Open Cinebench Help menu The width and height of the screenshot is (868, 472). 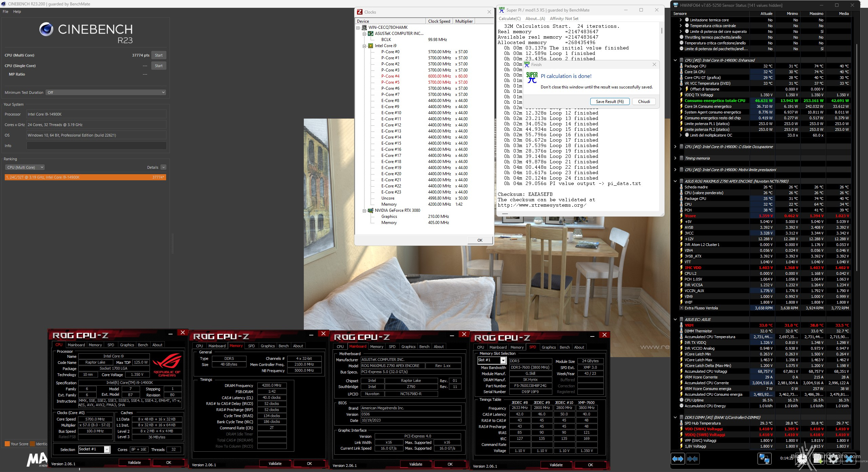pos(17,12)
